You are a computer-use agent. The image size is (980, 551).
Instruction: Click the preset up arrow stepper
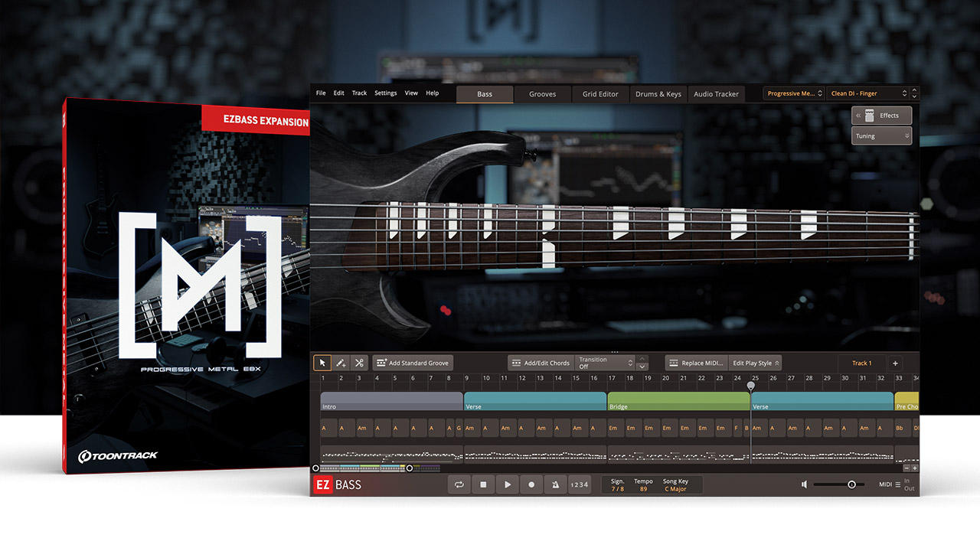[x=914, y=90]
